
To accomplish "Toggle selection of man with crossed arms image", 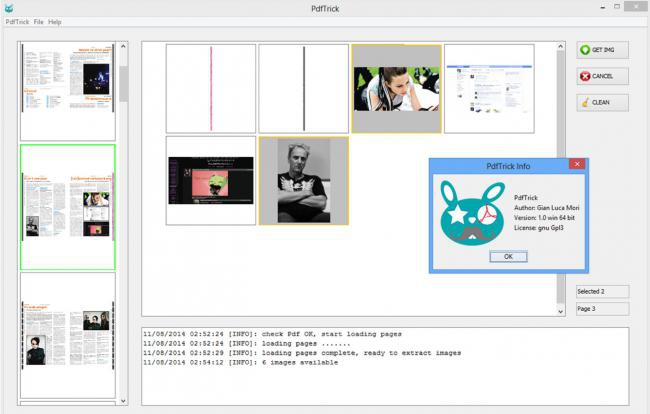I will (304, 181).
